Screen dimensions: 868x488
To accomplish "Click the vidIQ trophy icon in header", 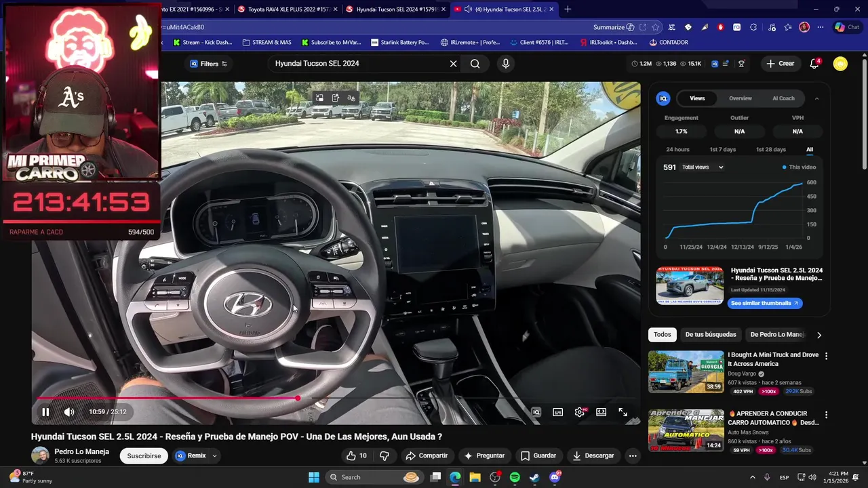I will point(741,64).
